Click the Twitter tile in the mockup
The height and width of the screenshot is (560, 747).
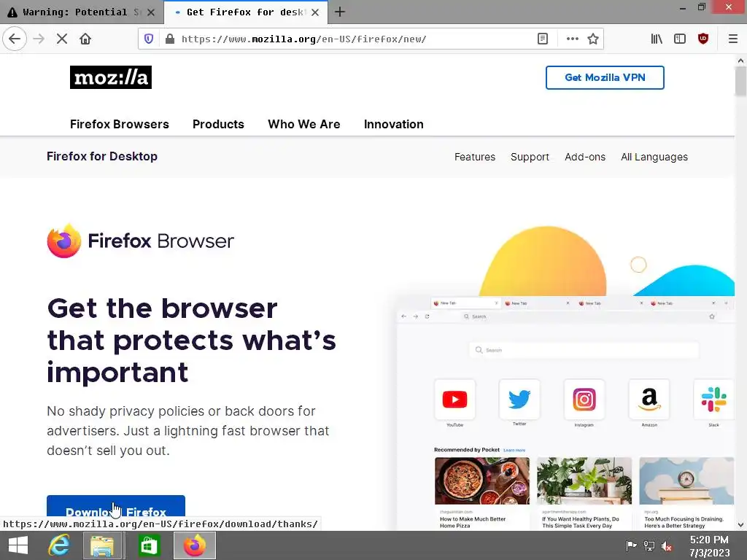[x=519, y=400]
